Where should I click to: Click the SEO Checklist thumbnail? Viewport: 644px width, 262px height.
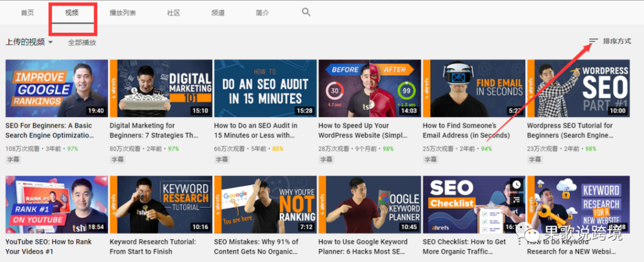pos(474,205)
